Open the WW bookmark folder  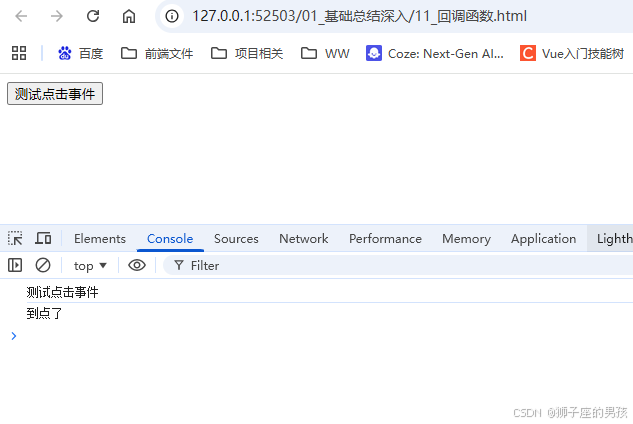(325, 53)
